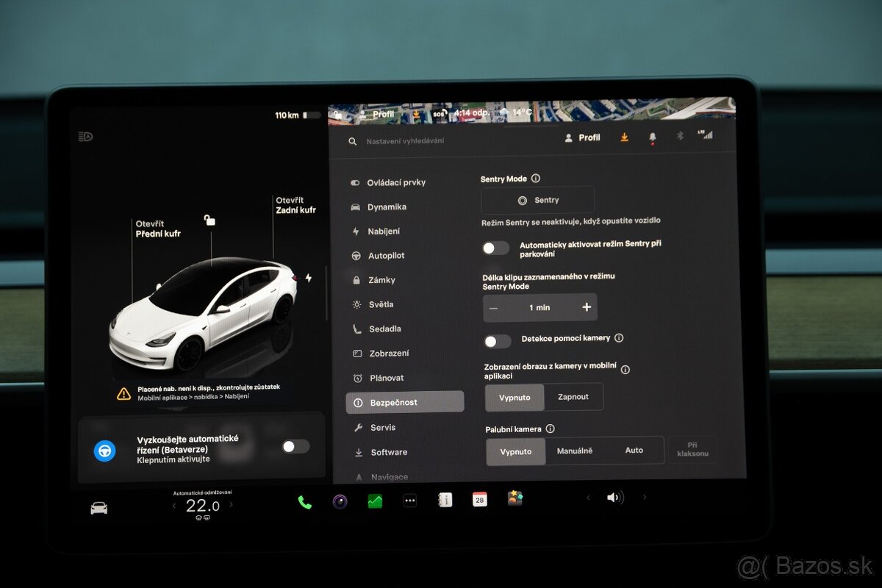Select Autopilot in the settings sidebar
Screen dimensions: 882x588
385,255
